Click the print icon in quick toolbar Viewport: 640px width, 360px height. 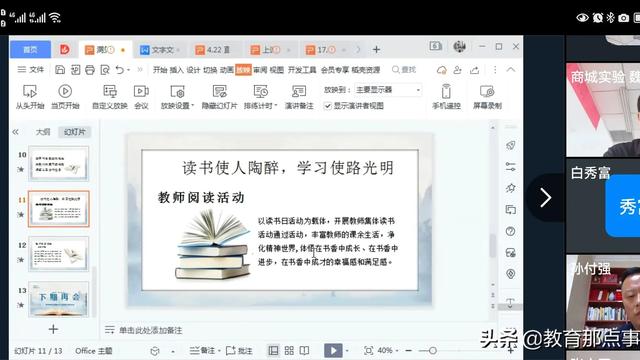click(x=90, y=70)
